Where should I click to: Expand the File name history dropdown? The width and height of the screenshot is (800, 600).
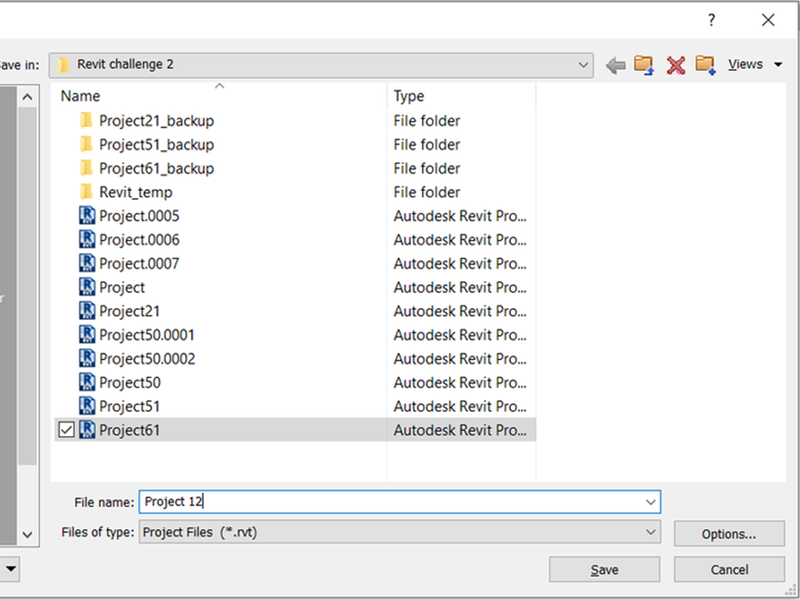(651, 502)
